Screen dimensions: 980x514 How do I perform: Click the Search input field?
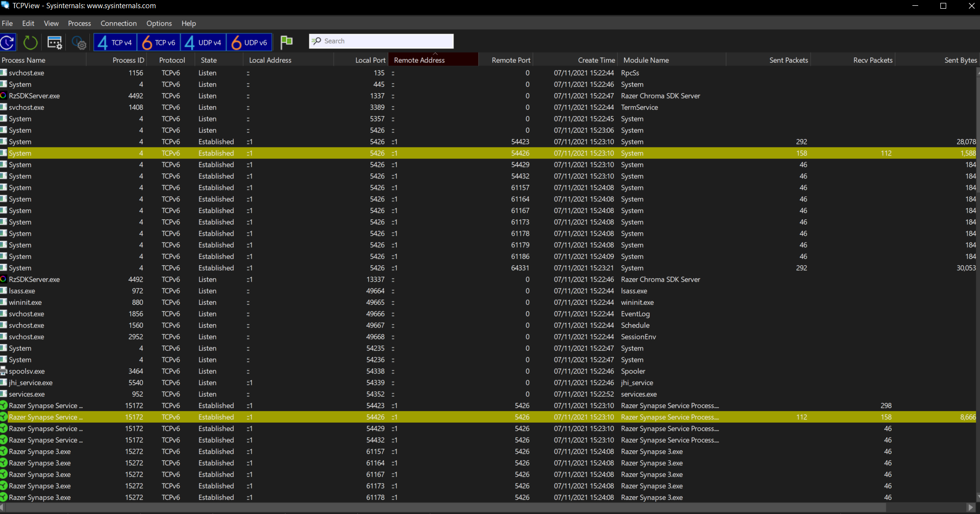tap(381, 41)
